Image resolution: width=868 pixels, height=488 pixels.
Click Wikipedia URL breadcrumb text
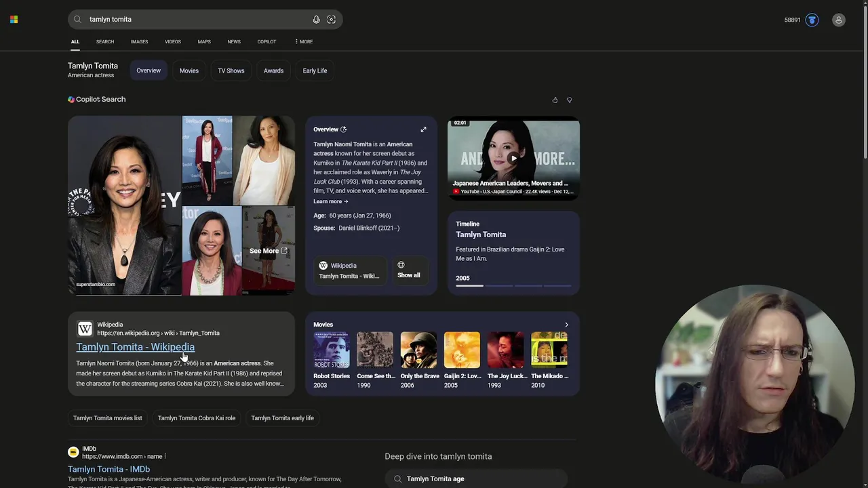click(x=158, y=333)
